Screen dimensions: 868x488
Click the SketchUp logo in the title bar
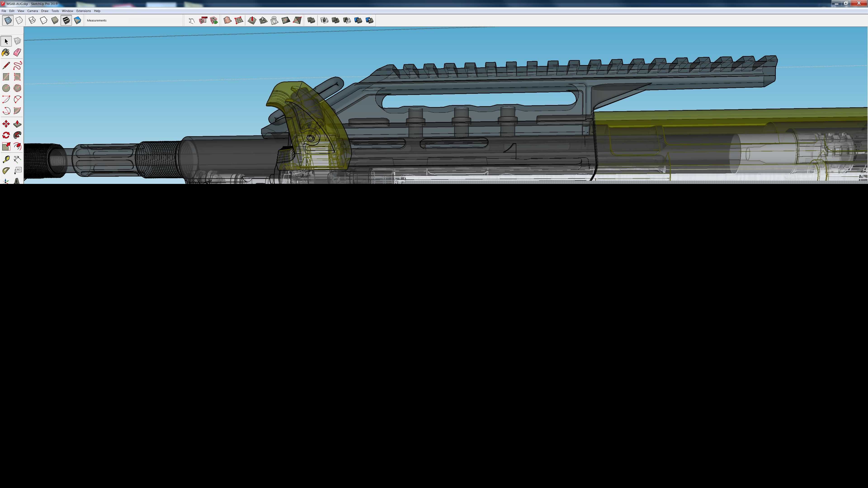point(3,4)
